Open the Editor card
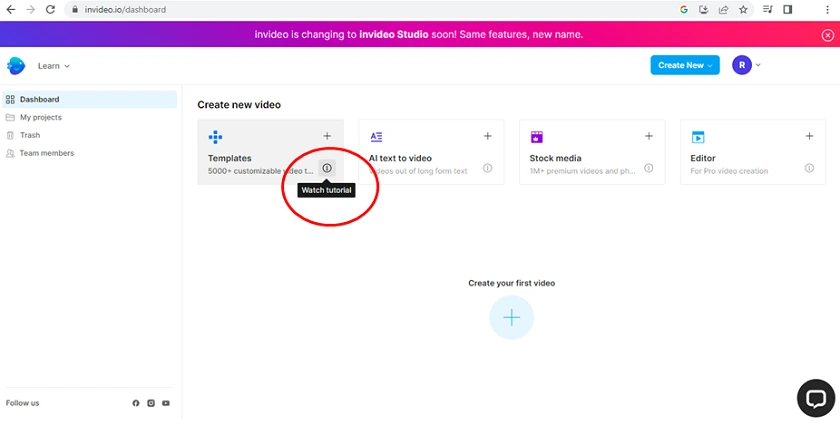 [x=753, y=152]
